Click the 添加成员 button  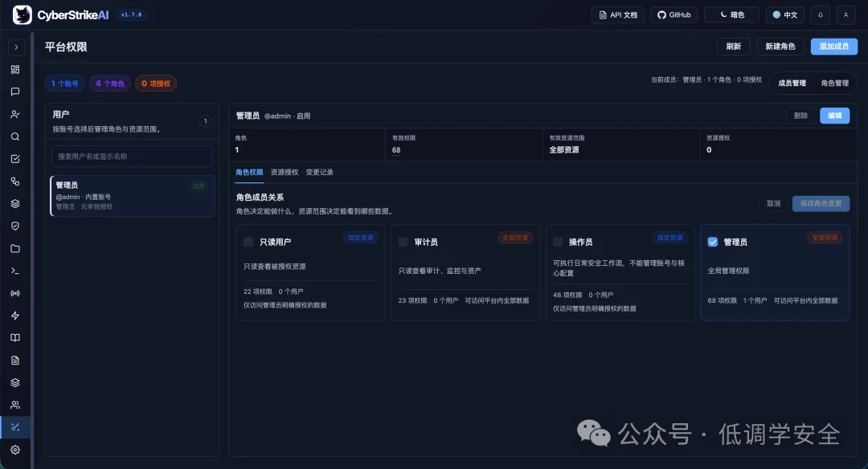834,47
